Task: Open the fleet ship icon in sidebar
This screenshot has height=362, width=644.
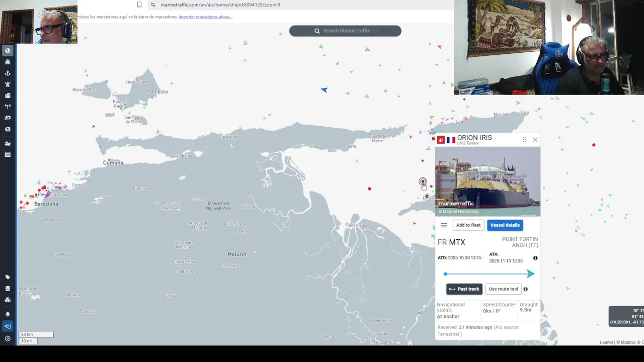Action: click(8, 143)
